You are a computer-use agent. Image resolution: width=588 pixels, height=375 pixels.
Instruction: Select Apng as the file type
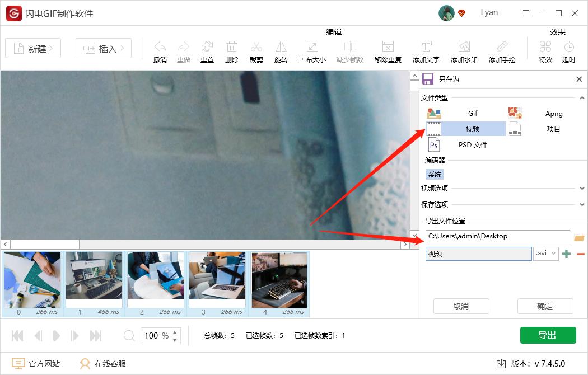pos(553,113)
